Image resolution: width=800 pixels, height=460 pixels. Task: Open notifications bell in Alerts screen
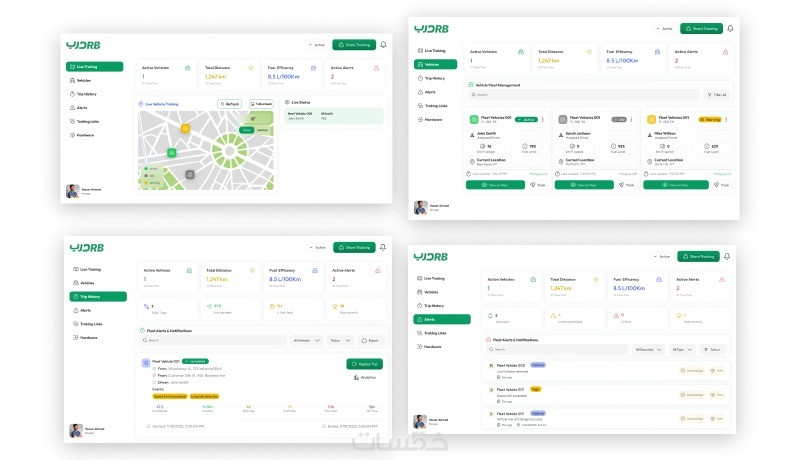click(727, 257)
